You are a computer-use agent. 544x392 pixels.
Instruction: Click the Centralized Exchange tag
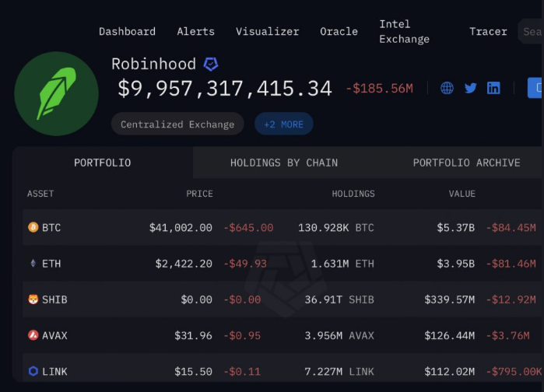pos(177,124)
